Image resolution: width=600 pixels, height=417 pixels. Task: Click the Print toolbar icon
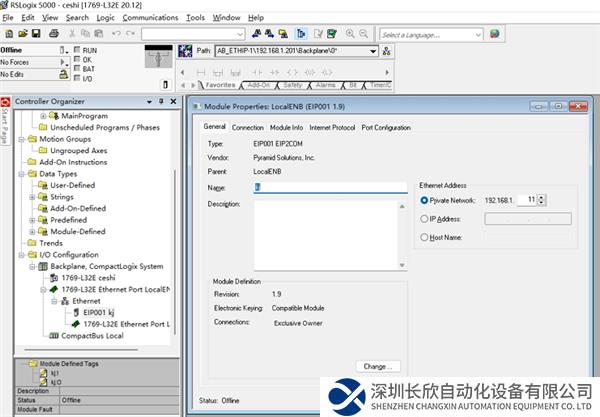(53, 33)
